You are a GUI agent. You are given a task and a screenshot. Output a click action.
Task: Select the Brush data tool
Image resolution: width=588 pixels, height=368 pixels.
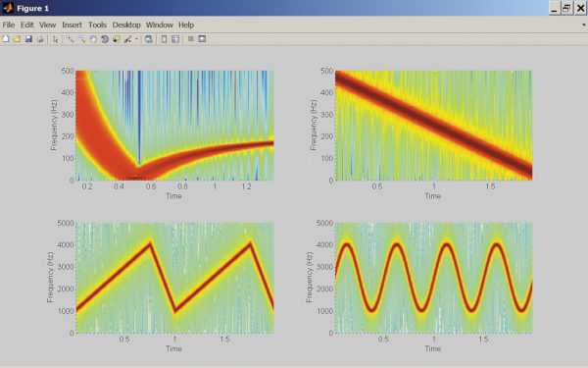point(127,39)
